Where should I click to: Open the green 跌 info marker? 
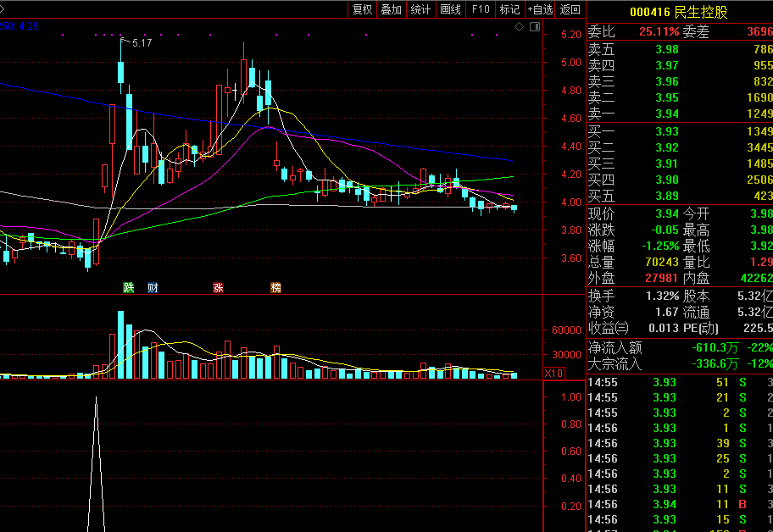[129, 288]
